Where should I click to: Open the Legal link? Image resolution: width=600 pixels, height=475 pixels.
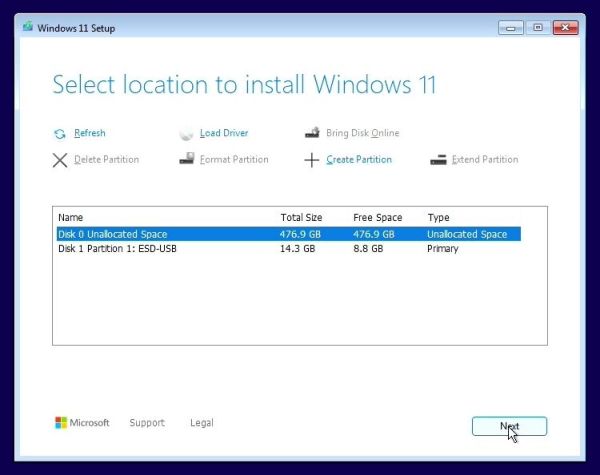tap(202, 423)
